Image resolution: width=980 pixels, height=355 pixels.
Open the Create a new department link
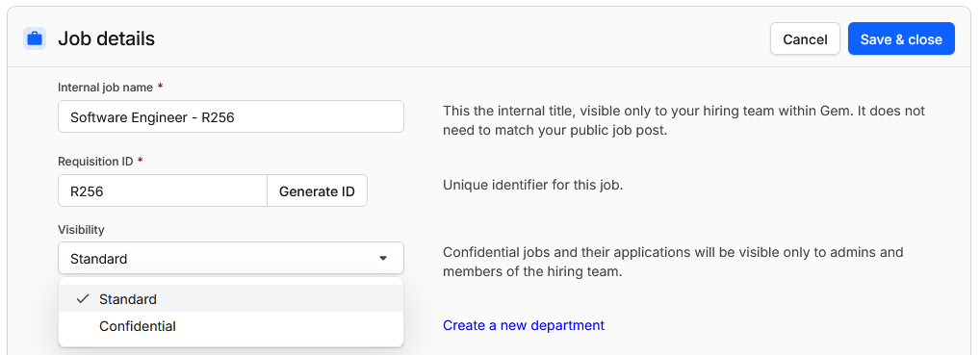point(524,325)
